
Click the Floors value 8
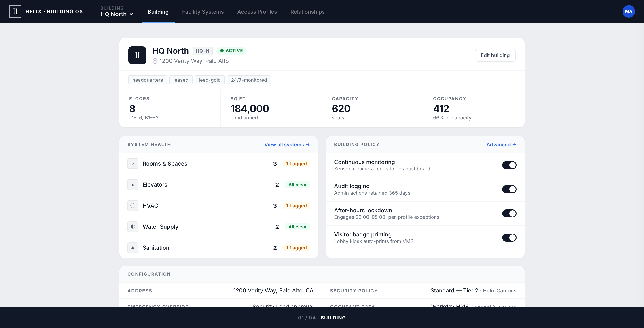[132, 109]
